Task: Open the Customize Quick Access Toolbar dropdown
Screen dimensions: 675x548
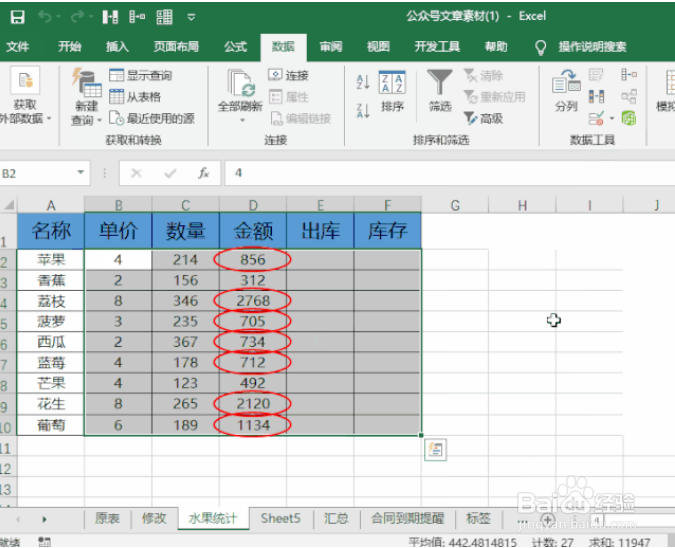Action: (191, 18)
